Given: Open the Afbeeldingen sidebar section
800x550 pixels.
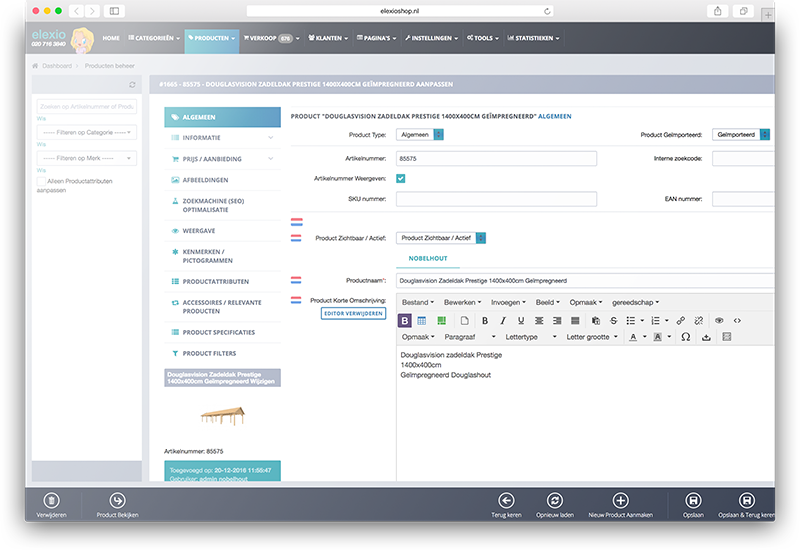Looking at the screenshot, I should coord(222,180).
